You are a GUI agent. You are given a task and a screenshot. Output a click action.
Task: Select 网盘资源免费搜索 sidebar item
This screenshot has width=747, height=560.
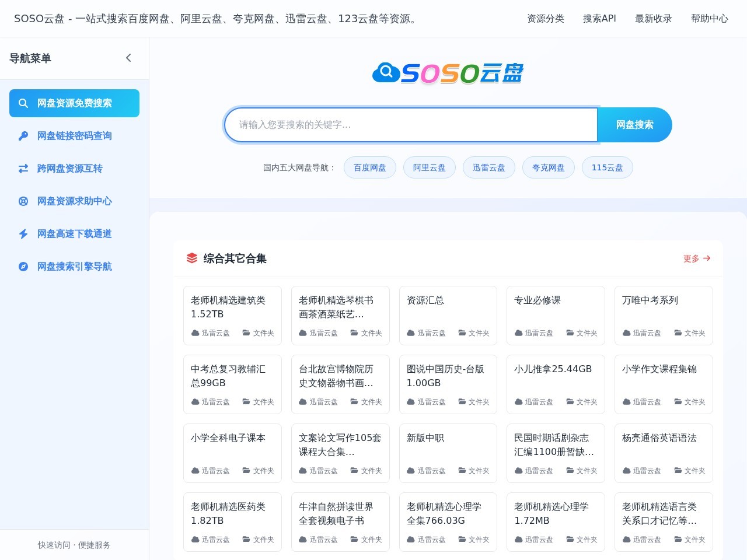click(x=74, y=103)
